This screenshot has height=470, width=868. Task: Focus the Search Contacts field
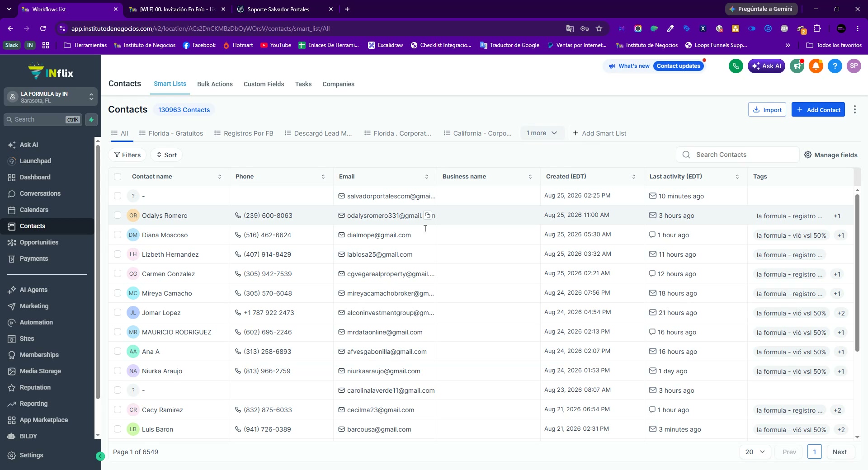(738, 155)
